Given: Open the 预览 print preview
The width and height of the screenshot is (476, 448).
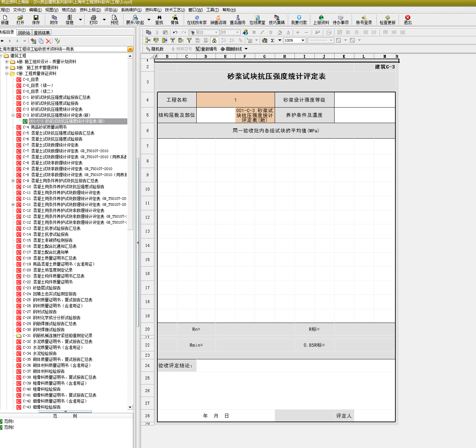Looking at the screenshot, I should [114, 20].
